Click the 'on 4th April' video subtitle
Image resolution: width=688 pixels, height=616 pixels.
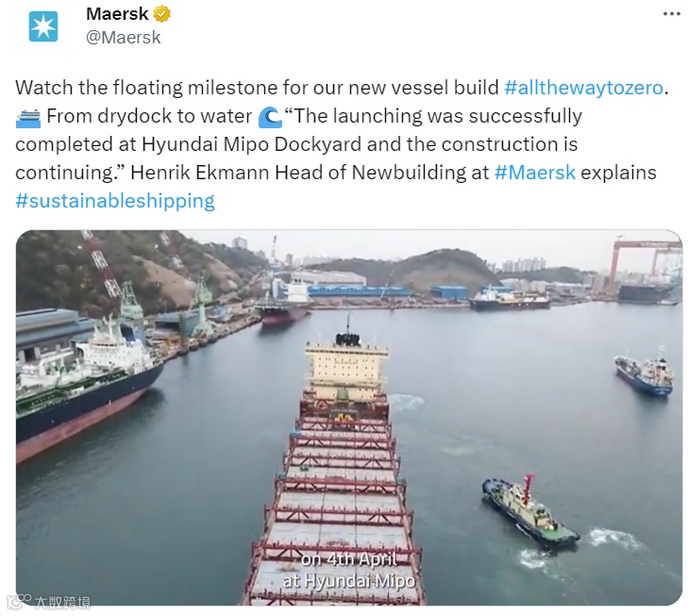point(349,558)
